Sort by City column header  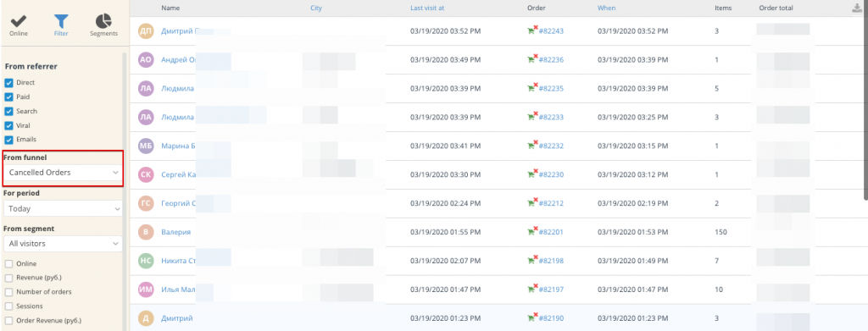click(x=316, y=8)
